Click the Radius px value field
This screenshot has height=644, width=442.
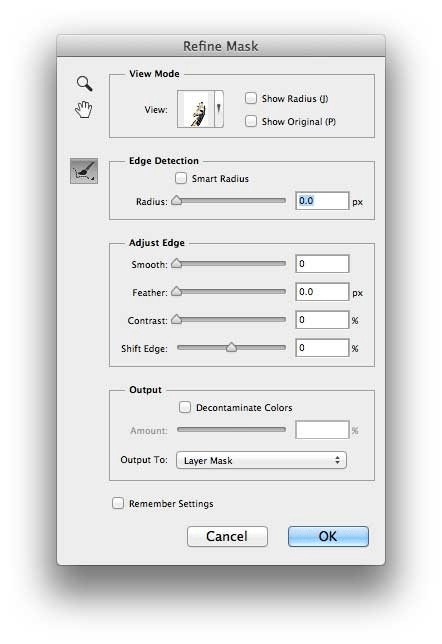322,201
